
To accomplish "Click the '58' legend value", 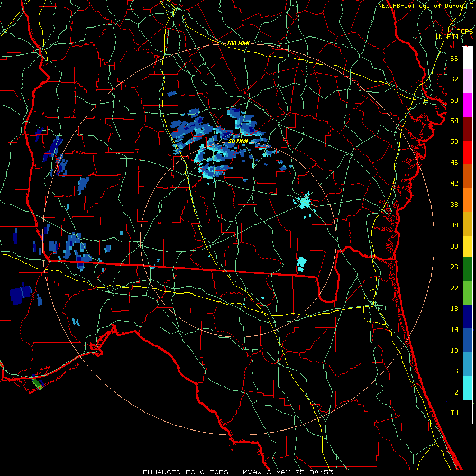I will 454,100.
